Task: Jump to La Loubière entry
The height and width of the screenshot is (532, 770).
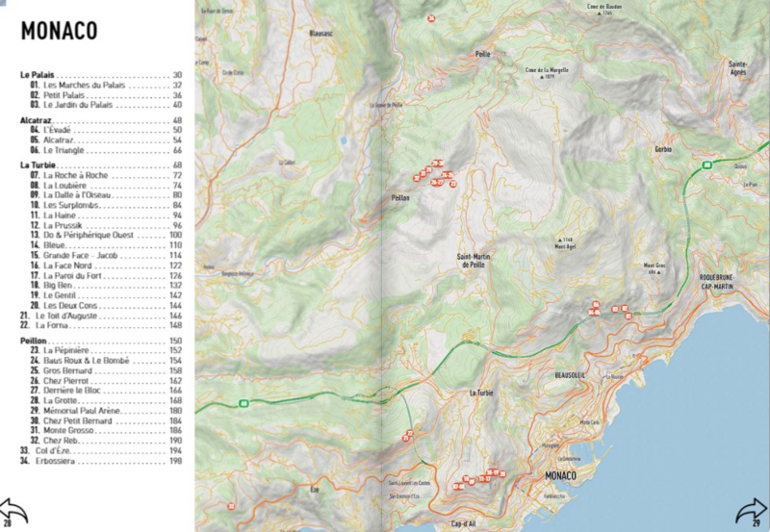Action: (106, 186)
